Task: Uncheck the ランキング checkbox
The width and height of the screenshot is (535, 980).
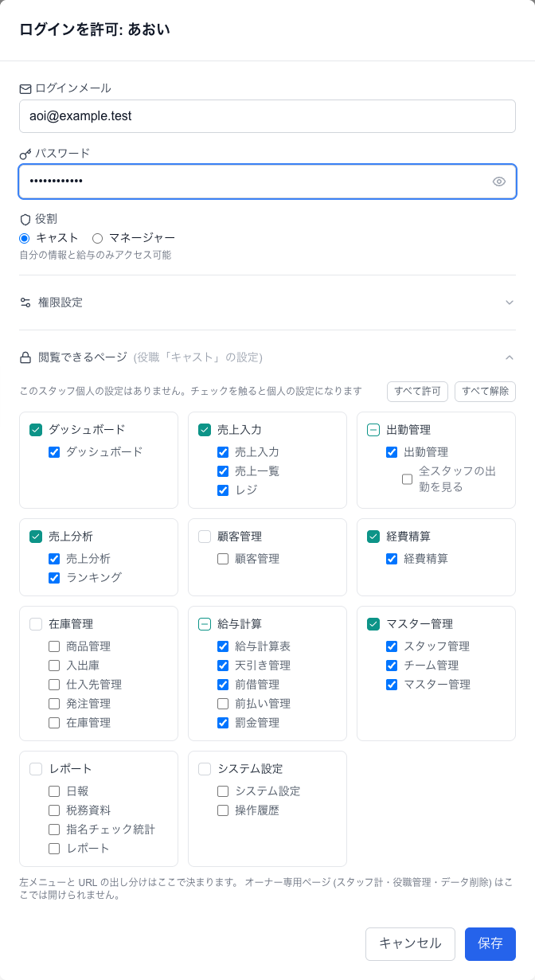Action: pos(54,578)
